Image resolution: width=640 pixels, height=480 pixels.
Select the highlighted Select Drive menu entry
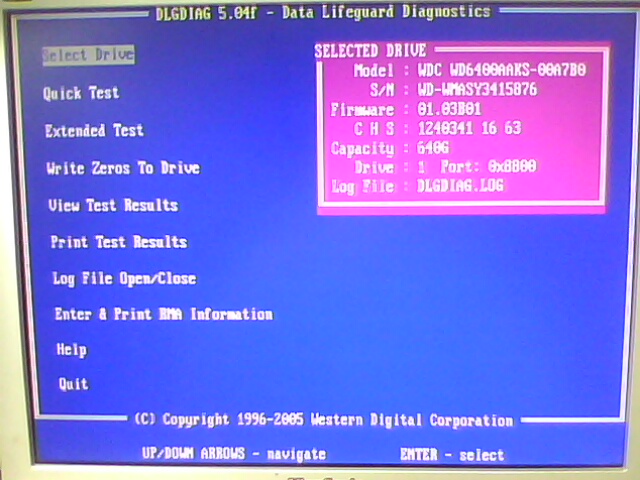(88, 55)
